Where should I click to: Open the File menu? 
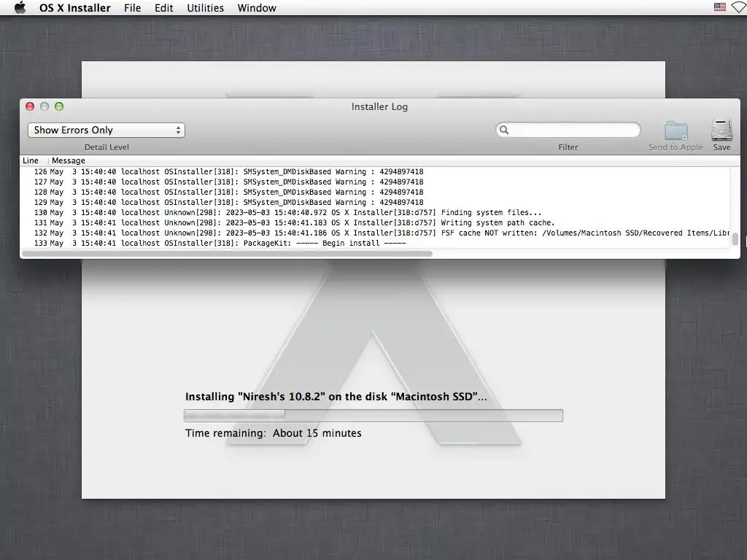[x=133, y=8]
